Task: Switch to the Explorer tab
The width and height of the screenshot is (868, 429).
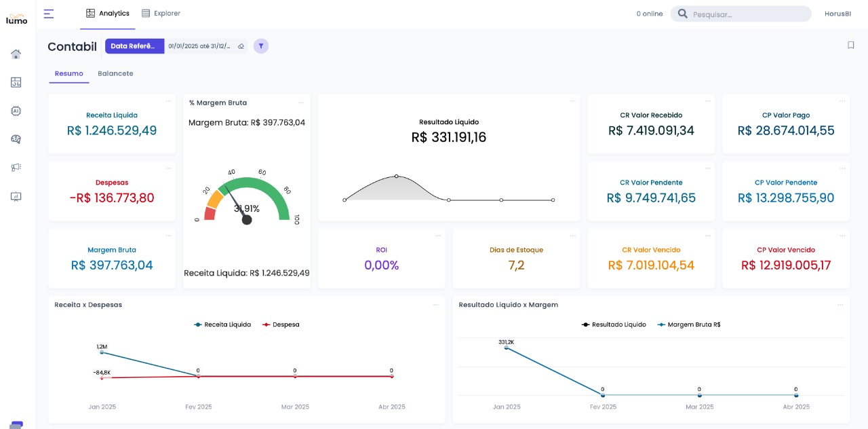Action: [x=161, y=14]
